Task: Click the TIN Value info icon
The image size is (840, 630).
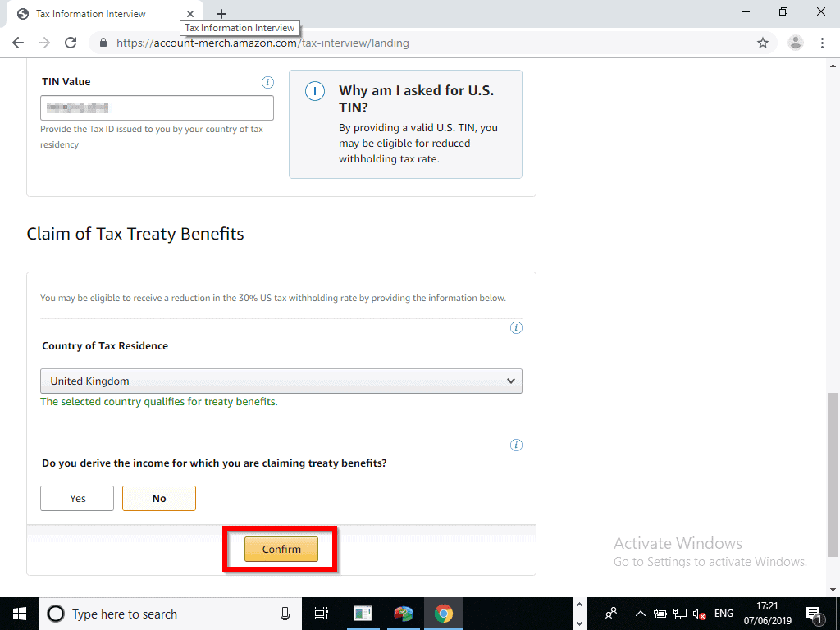Action: pos(267,82)
